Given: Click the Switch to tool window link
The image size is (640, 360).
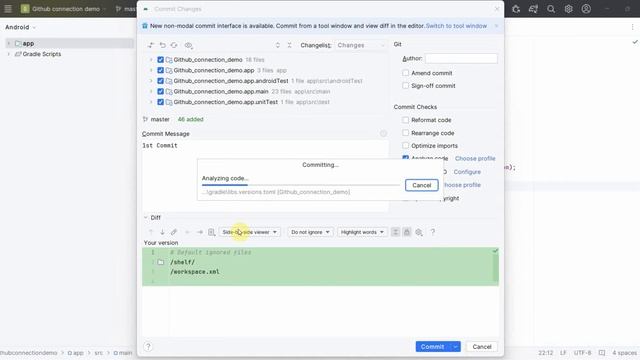Looking at the screenshot, I should 456,26.
